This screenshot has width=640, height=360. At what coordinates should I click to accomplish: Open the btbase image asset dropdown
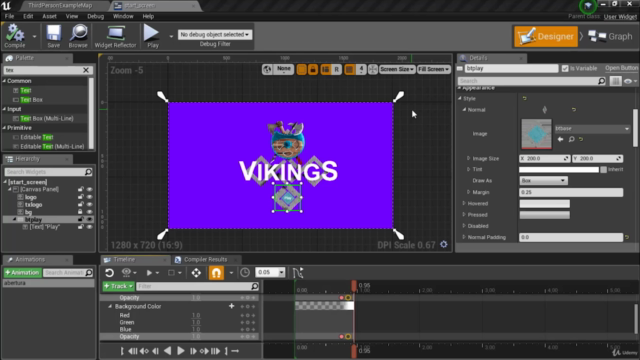pos(592,129)
